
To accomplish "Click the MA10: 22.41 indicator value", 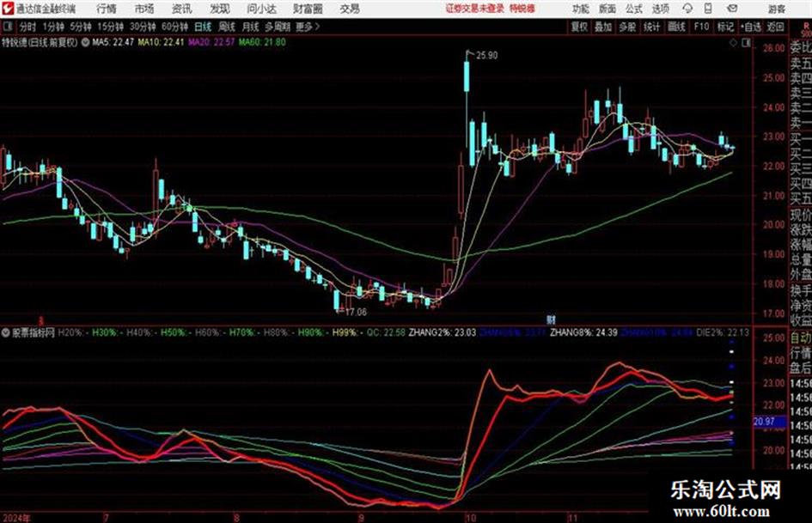I will click(161, 42).
